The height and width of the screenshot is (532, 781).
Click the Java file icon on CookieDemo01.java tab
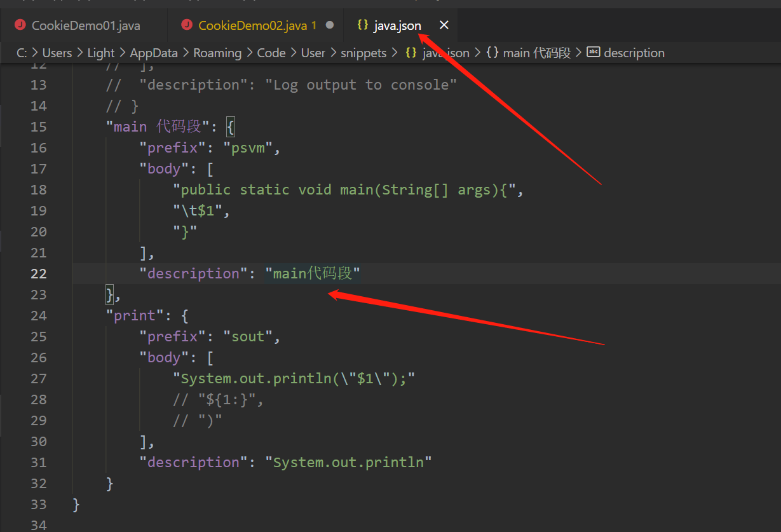click(x=20, y=25)
